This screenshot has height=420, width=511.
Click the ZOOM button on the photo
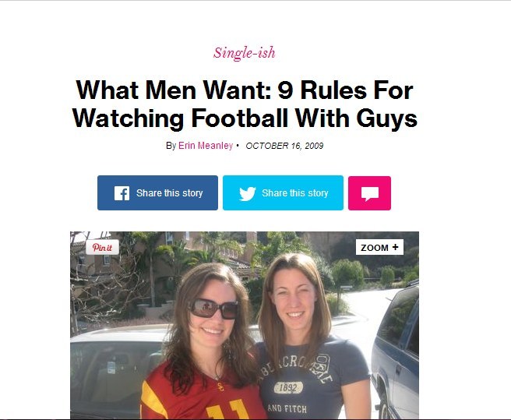coord(379,247)
